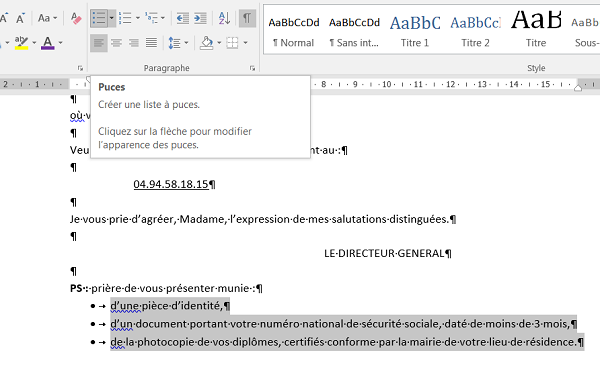Apply the Titre style

click(536, 32)
